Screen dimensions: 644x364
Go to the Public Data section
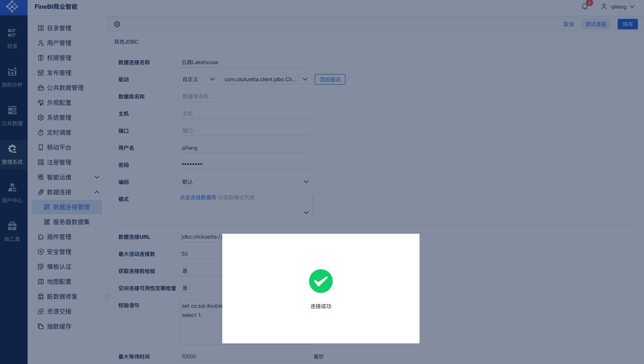[12, 116]
